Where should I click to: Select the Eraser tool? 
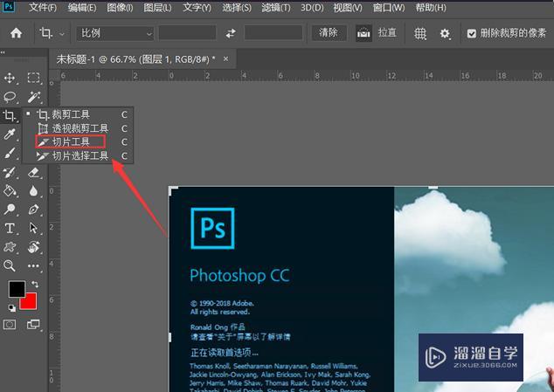(34, 172)
